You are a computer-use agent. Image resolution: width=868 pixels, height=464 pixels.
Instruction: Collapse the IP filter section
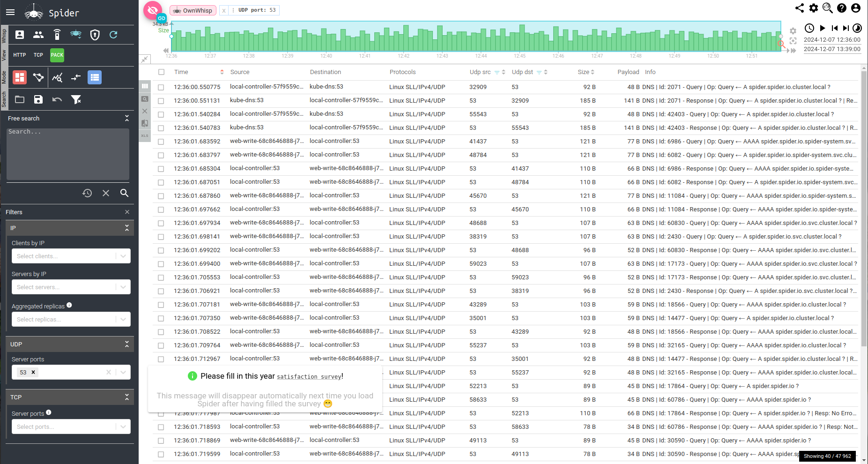[126, 228]
